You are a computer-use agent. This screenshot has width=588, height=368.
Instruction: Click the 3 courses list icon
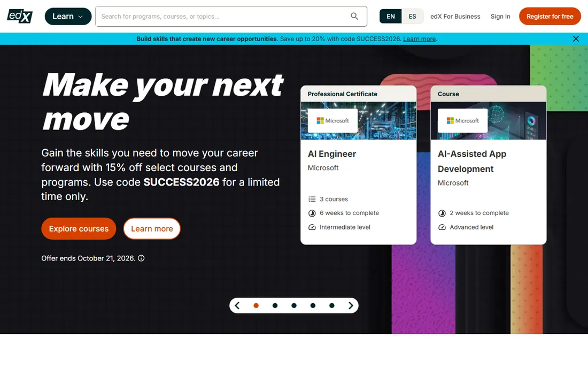tap(312, 199)
